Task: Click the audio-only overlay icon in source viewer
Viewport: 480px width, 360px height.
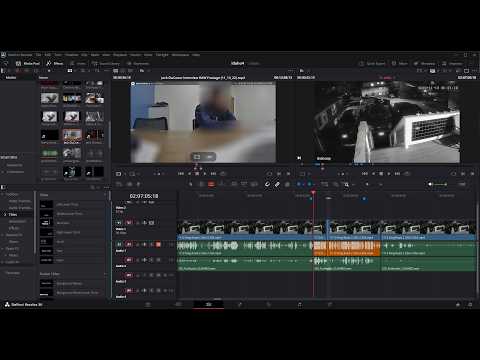Action: [x=210, y=156]
